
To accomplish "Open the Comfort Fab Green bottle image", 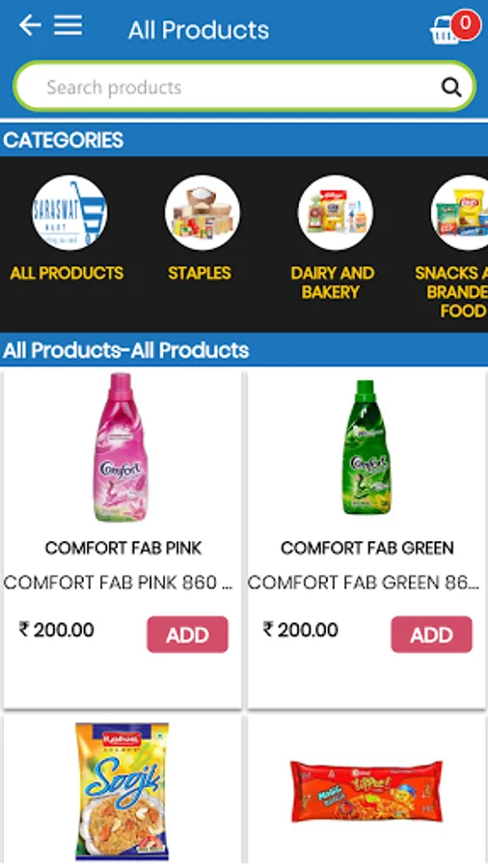I will click(365, 448).
